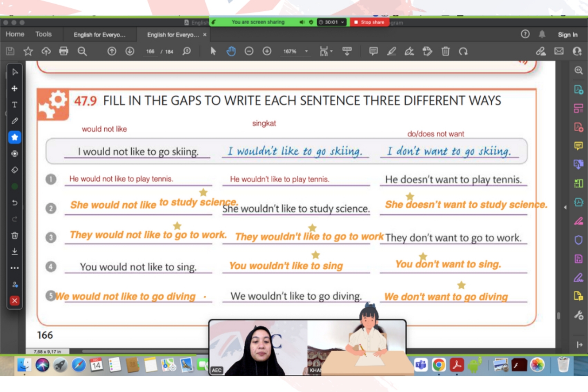Toggle the star stamp annotation tool

[15, 137]
